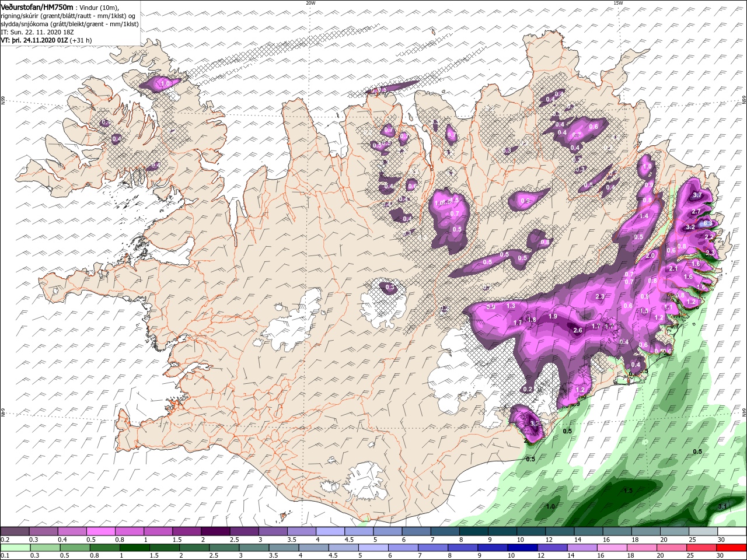Click the black "3.1" rain value offshore
This screenshot has width=747, height=560.
[721, 506]
